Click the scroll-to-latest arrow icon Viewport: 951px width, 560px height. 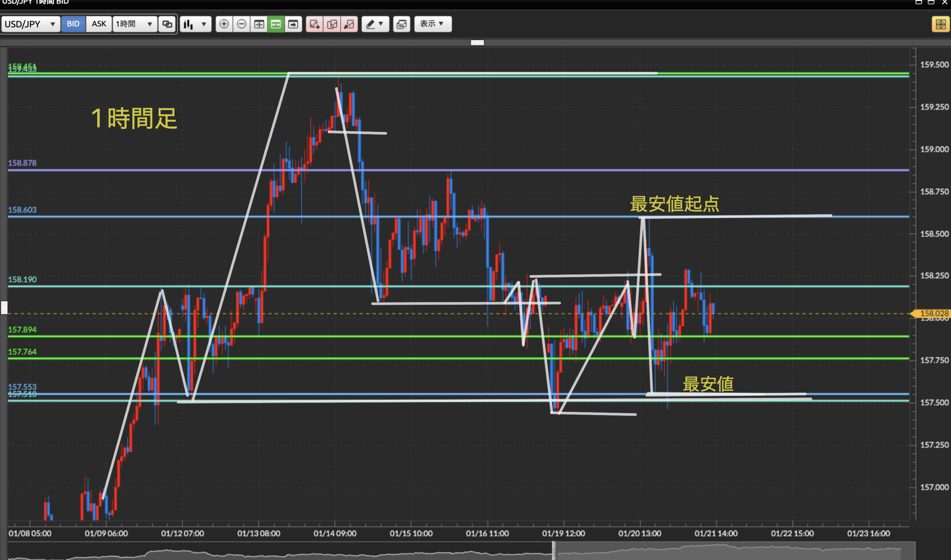click(x=293, y=24)
